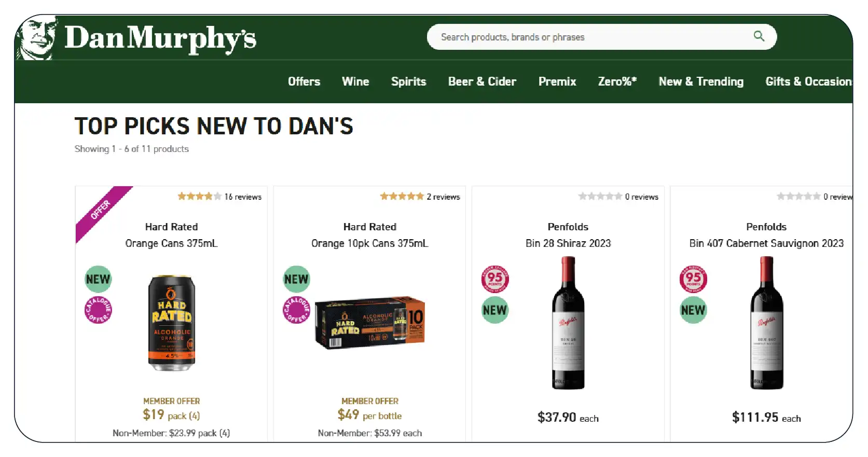
Task: Click the Catalogue Offer badge on Orange 10pk
Action: tap(296, 310)
